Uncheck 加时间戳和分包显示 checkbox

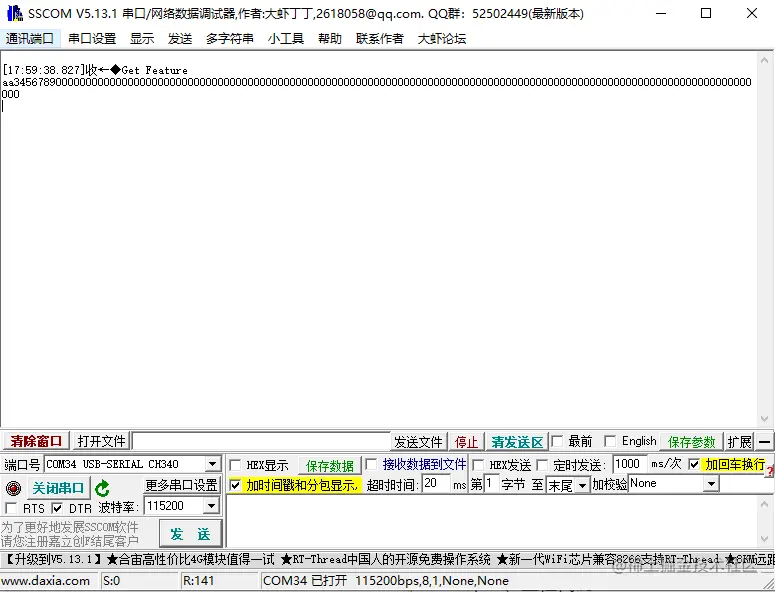[236, 485]
